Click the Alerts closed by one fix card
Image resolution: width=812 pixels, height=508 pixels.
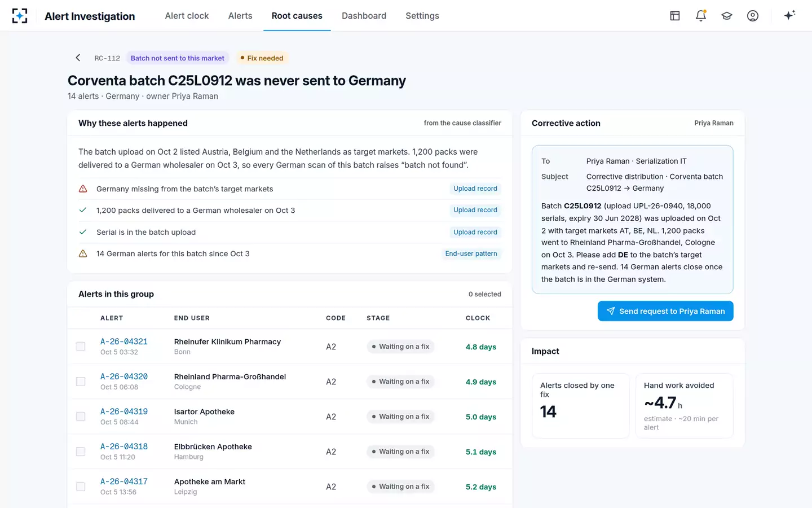coord(581,406)
